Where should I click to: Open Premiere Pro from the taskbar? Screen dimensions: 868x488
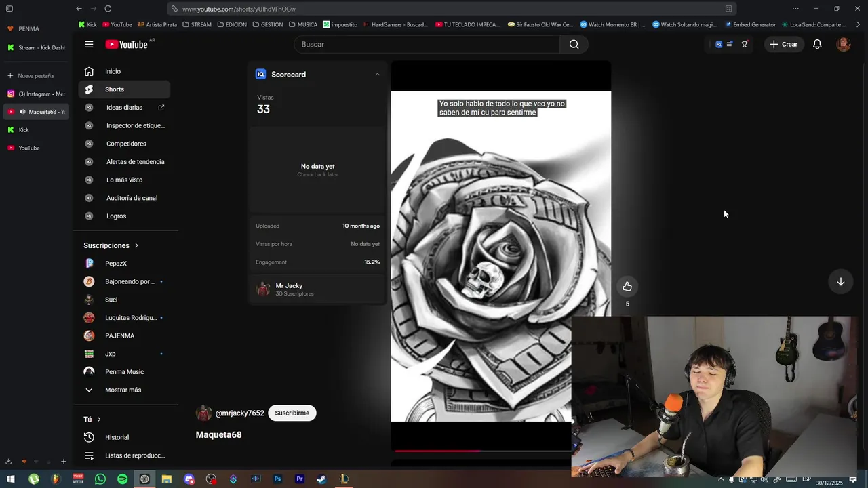(x=300, y=479)
